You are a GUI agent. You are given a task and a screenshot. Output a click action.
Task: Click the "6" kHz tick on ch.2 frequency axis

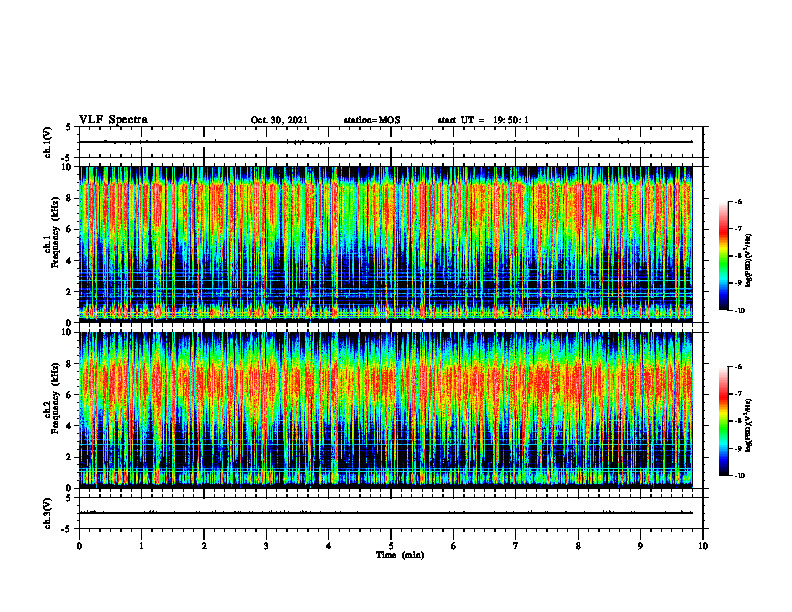coord(70,395)
